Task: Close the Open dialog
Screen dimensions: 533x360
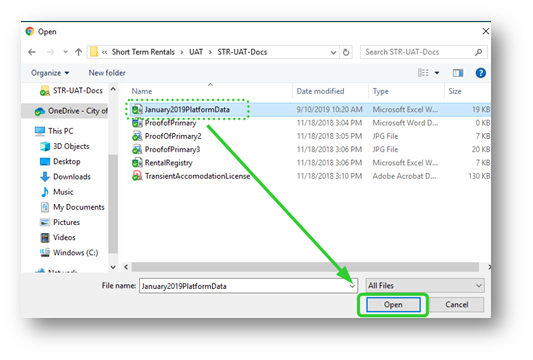Action: click(485, 31)
